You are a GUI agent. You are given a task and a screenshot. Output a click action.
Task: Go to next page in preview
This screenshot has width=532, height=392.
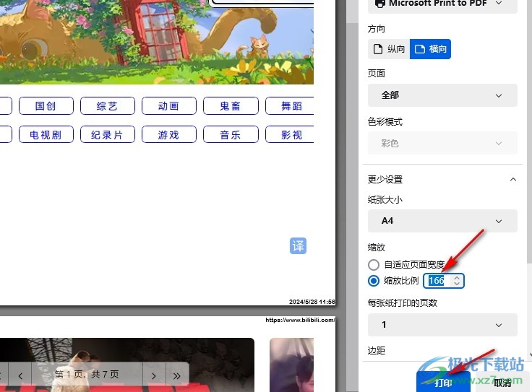click(154, 375)
